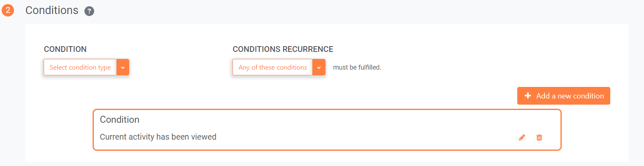The width and height of the screenshot is (644, 166).
Task: Expand the conditions recurrence dropdown arrow
Action: (x=319, y=67)
